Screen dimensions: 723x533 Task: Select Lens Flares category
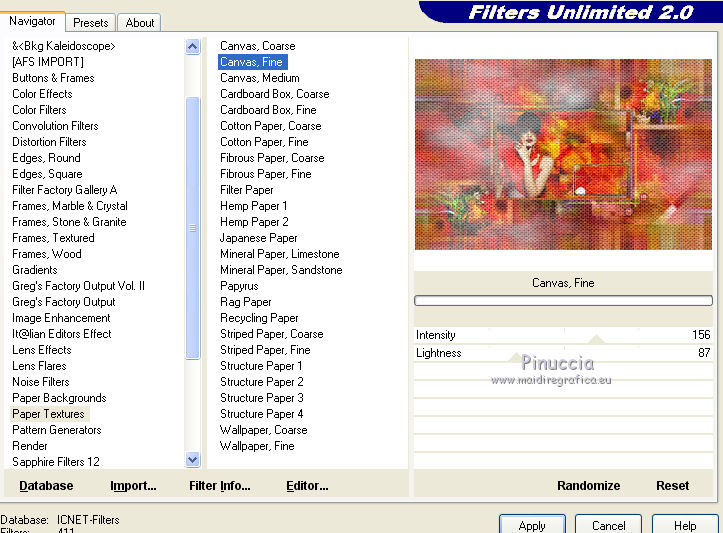click(x=39, y=366)
